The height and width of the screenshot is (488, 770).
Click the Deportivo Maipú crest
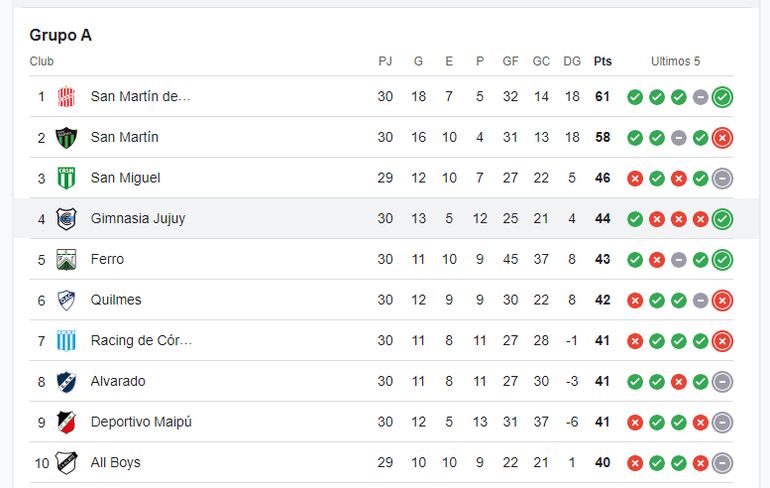click(66, 422)
